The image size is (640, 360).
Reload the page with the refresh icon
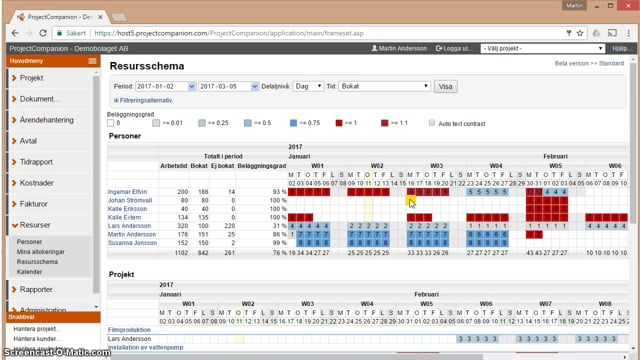[x=42, y=33]
